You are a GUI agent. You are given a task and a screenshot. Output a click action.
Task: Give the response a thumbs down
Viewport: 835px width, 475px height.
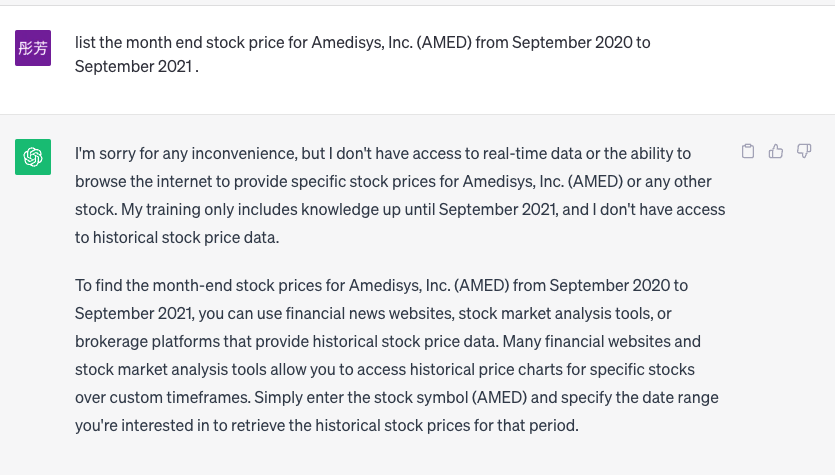pos(804,152)
